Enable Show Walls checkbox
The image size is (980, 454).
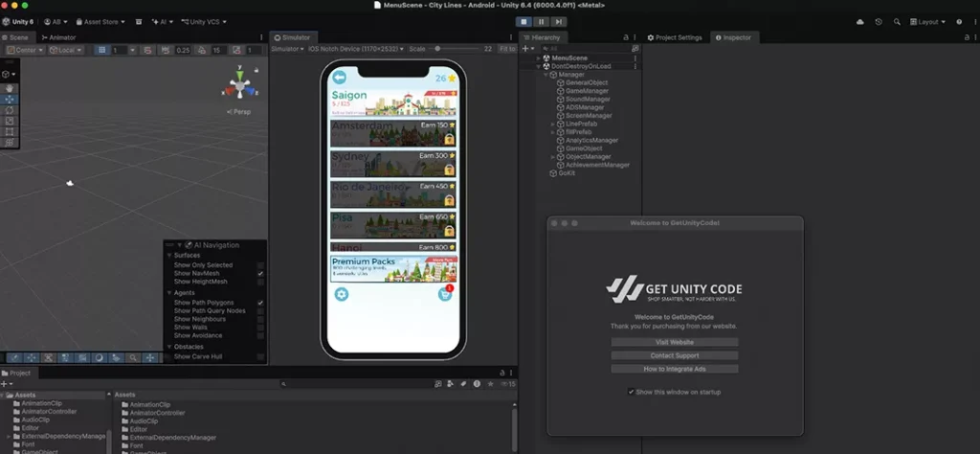point(260,327)
